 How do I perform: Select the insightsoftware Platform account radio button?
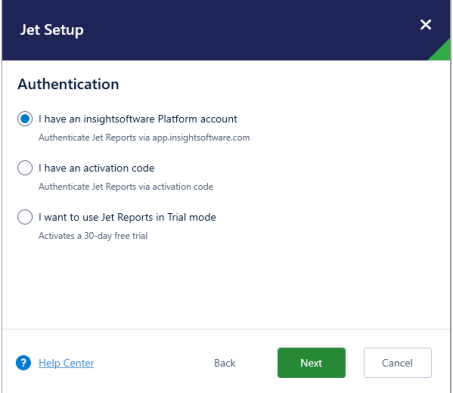click(x=25, y=119)
